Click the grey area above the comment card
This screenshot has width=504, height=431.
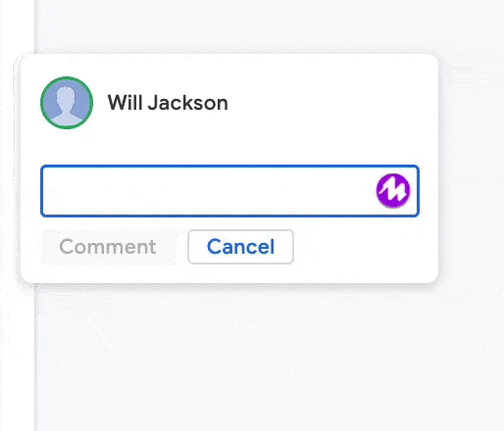268,24
